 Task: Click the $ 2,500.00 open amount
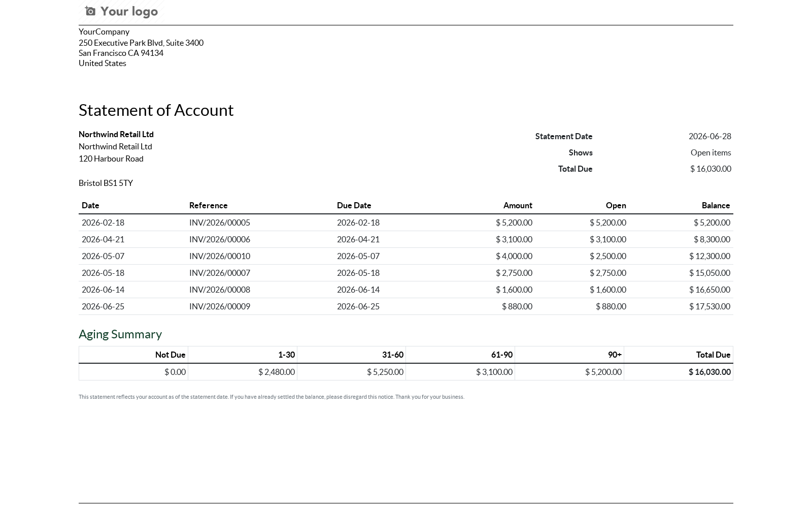coord(608,256)
